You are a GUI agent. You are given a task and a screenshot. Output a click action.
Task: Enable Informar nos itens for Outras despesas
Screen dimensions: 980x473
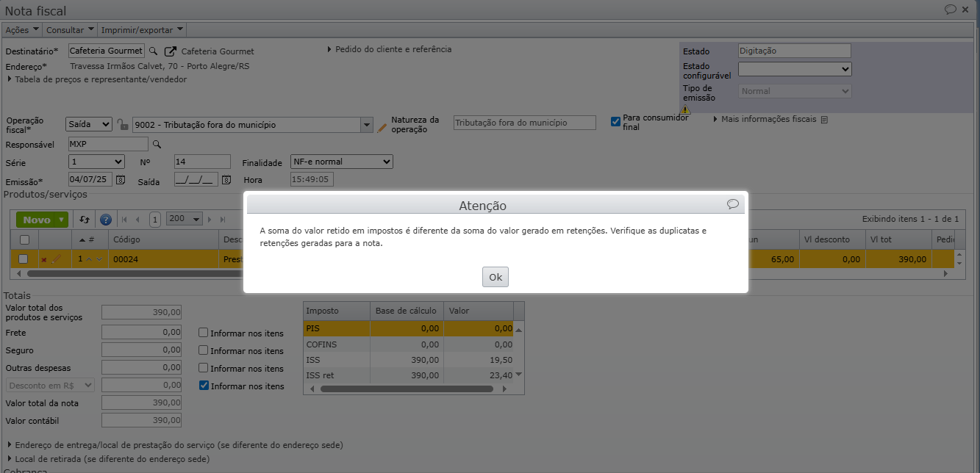click(204, 368)
